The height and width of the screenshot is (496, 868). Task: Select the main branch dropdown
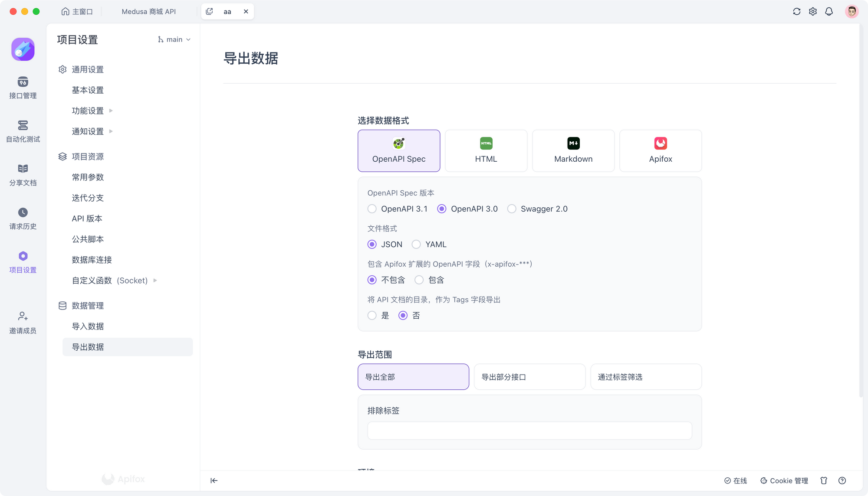click(x=174, y=39)
